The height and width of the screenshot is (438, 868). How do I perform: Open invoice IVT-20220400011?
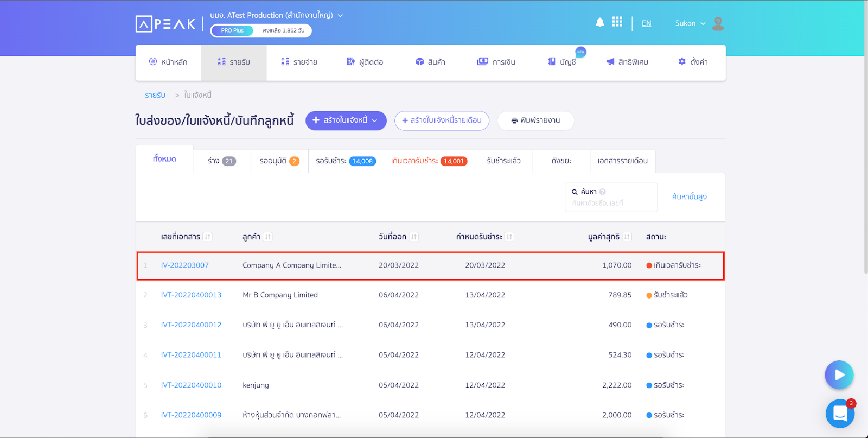(x=191, y=355)
